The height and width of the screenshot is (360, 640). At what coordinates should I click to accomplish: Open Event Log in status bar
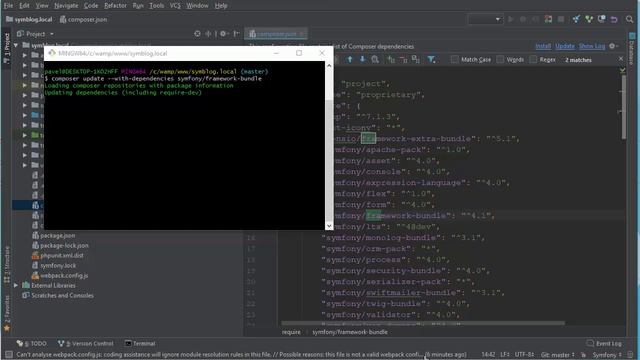[604, 343]
